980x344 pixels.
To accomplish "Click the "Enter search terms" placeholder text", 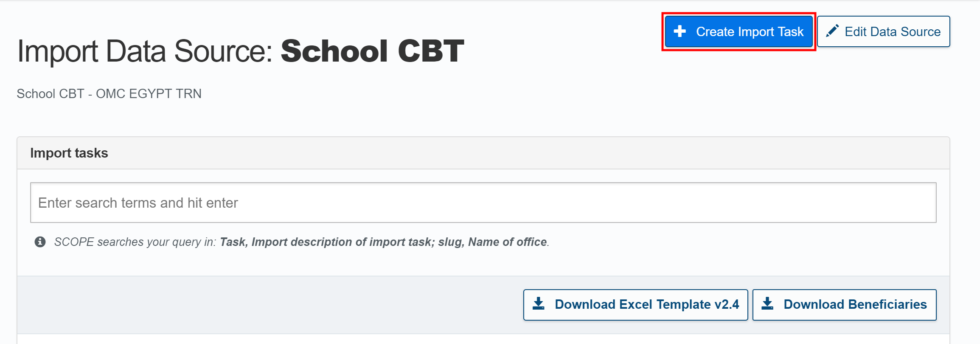I will [138, 203].
